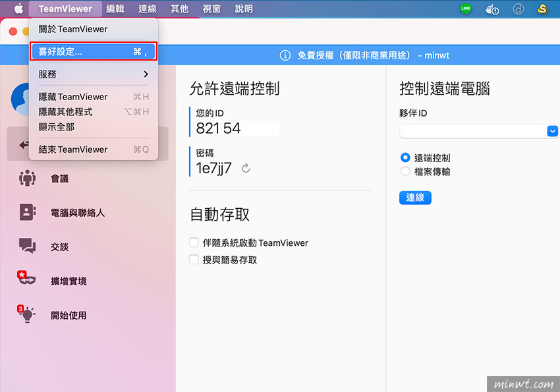Choose 隱藏其他程式 menu entry
The image size is (560, 392).
pyautogui.click(x=93, y=112)
